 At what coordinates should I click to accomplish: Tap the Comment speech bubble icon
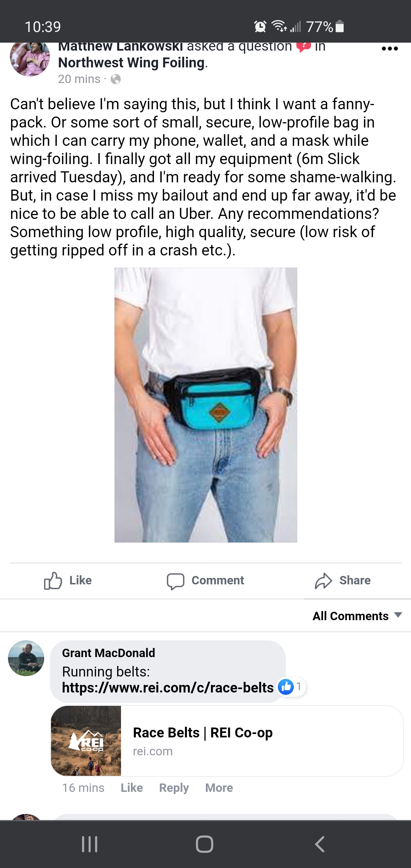point(175,581)
